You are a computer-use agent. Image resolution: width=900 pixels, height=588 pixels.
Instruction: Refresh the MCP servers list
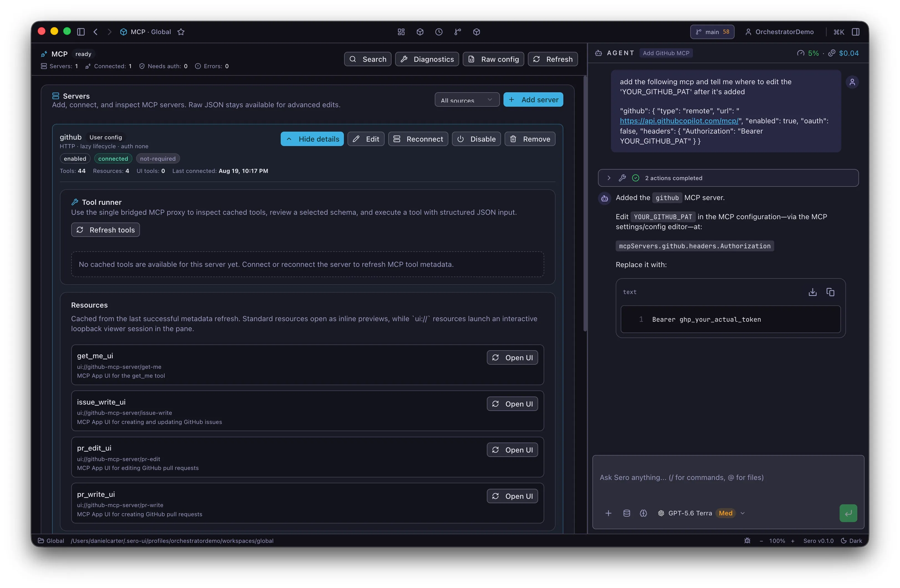(x=553, y=59)
